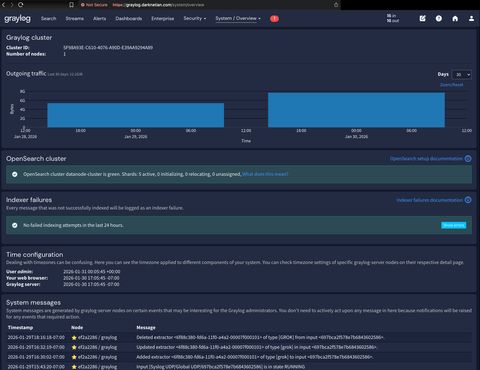This screenshot has width=480, height=370.
Task: Open the scratchpad edit icon
Action: 422,19
